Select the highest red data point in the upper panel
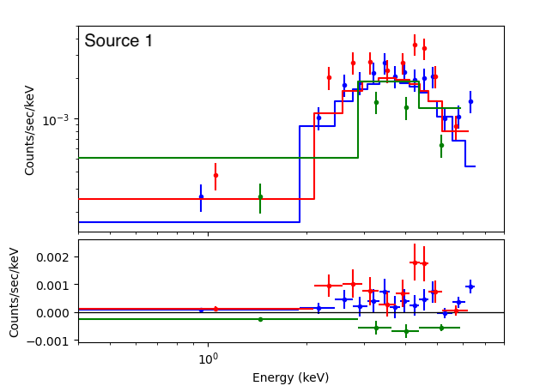Viewport: 546px width, 392px height. [415, 45]
